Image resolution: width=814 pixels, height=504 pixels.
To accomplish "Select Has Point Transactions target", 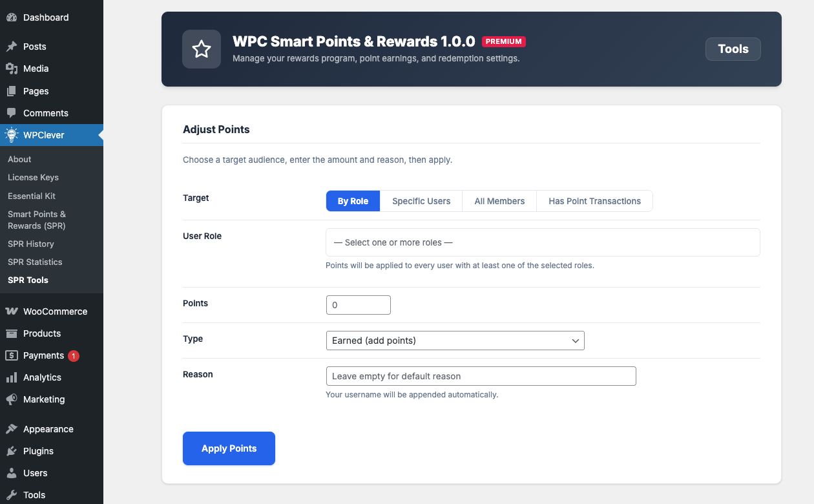I will 594,201.
